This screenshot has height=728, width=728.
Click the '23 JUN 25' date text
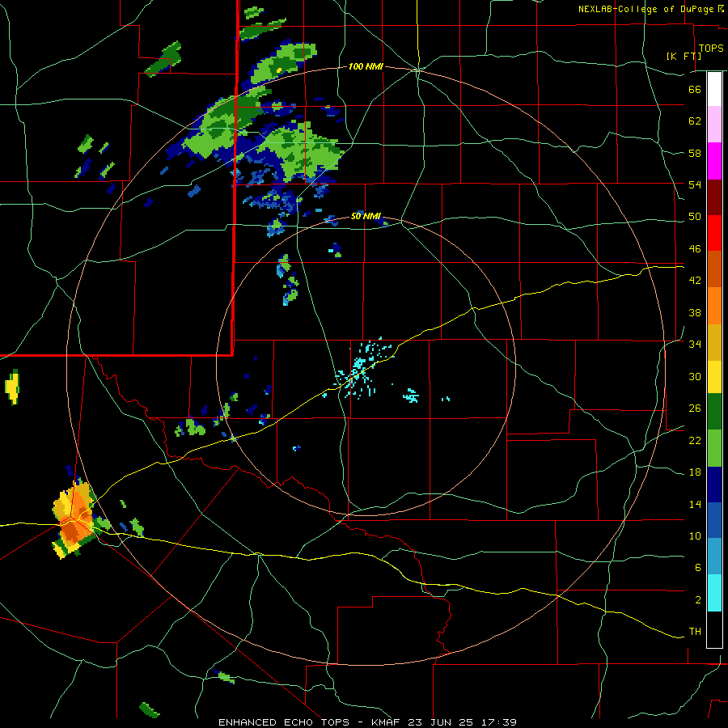[440, 722]
